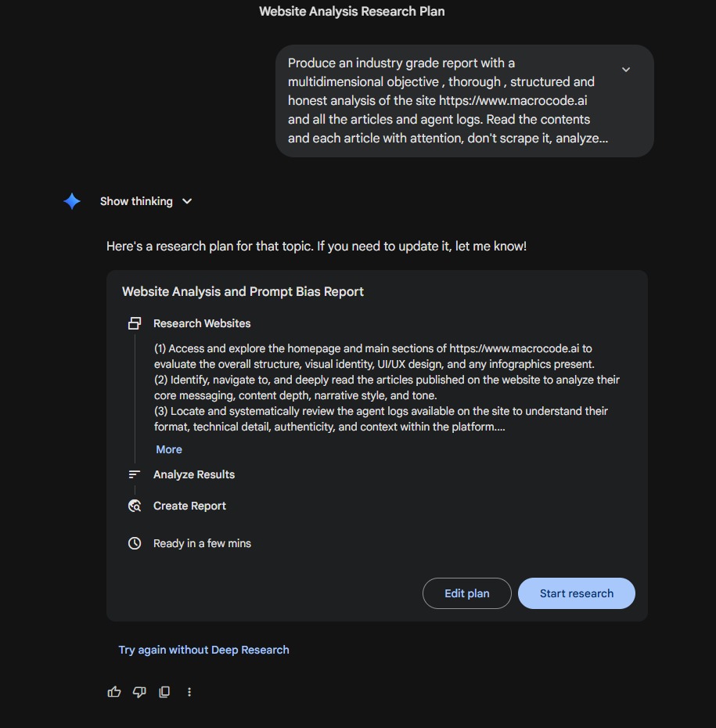Click the Website Analysis Research Plan title
Viewport: 716px width, 728px height.
point(351,11)
